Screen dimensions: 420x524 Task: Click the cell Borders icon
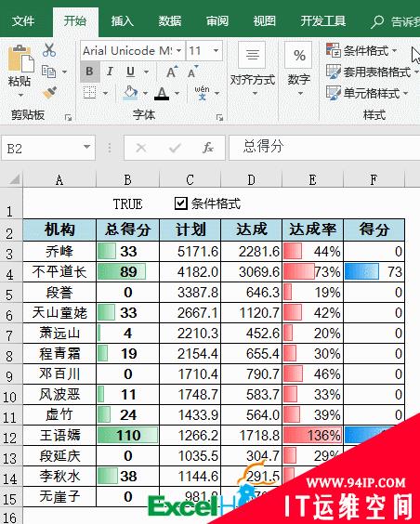(89, 93)
